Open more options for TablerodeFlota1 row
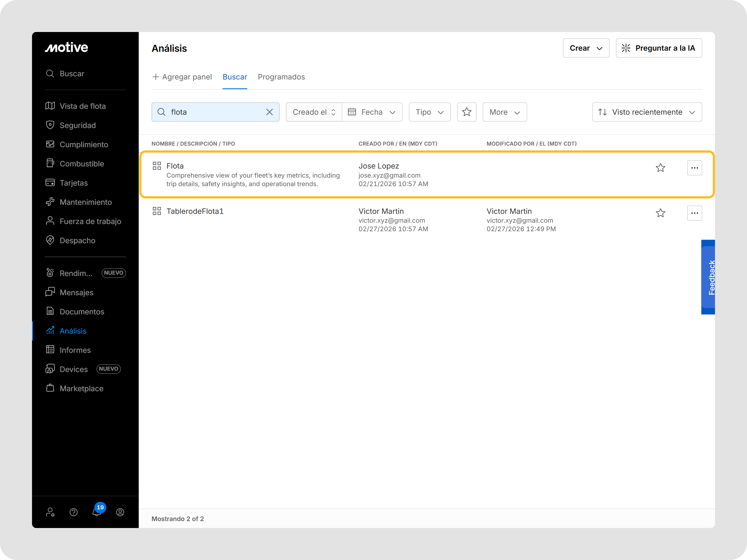Screen dimensions: 747x560 [694, 213]
